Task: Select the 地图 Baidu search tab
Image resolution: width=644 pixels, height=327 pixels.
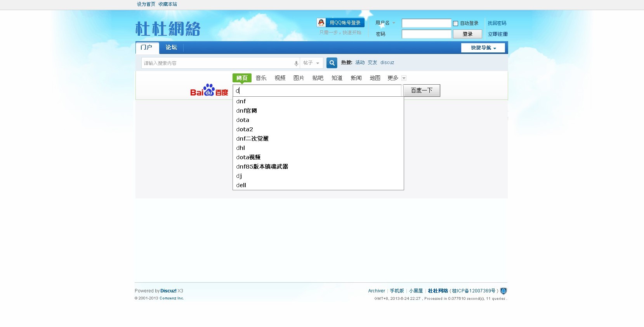Action: coord(375,78)
